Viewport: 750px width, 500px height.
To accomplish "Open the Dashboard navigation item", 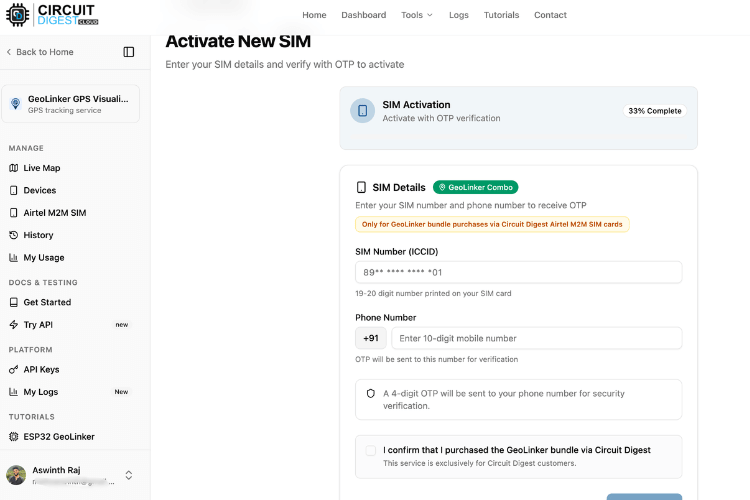I will 364,15.
